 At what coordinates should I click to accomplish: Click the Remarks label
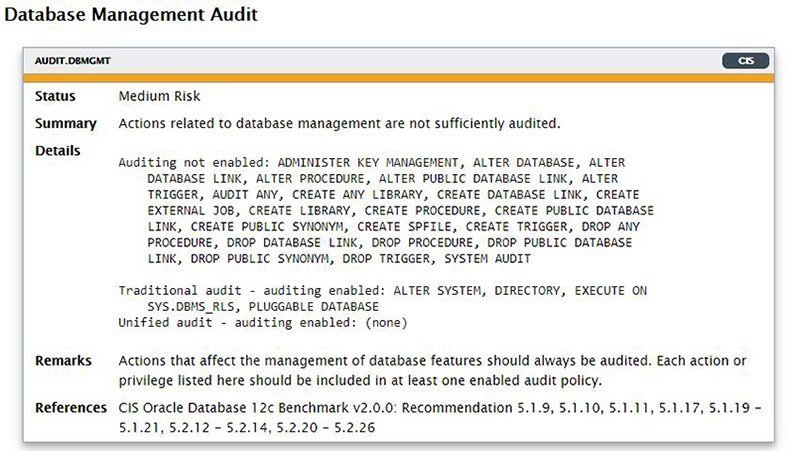[63, 361]
